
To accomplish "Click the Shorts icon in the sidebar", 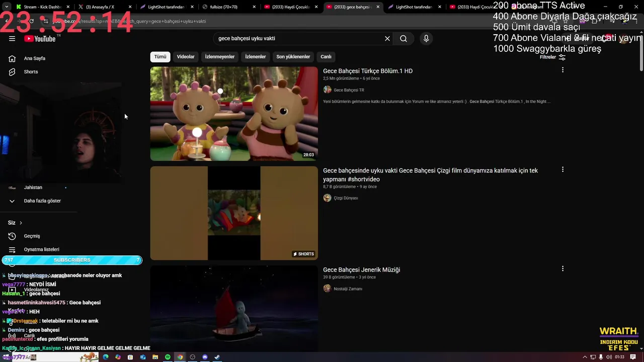I will point(12,72).
